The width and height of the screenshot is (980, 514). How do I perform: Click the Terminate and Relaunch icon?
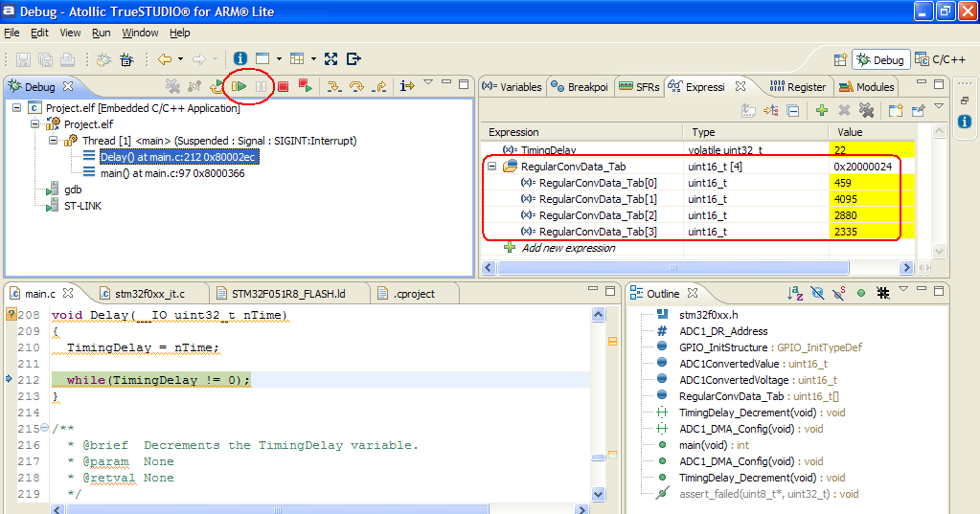pos(305,86)
